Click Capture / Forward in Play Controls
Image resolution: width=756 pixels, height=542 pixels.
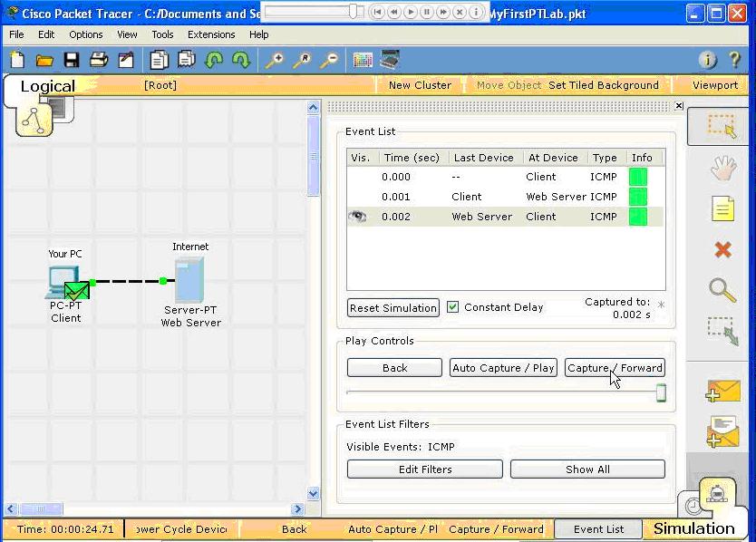click(x=615, y=367)
